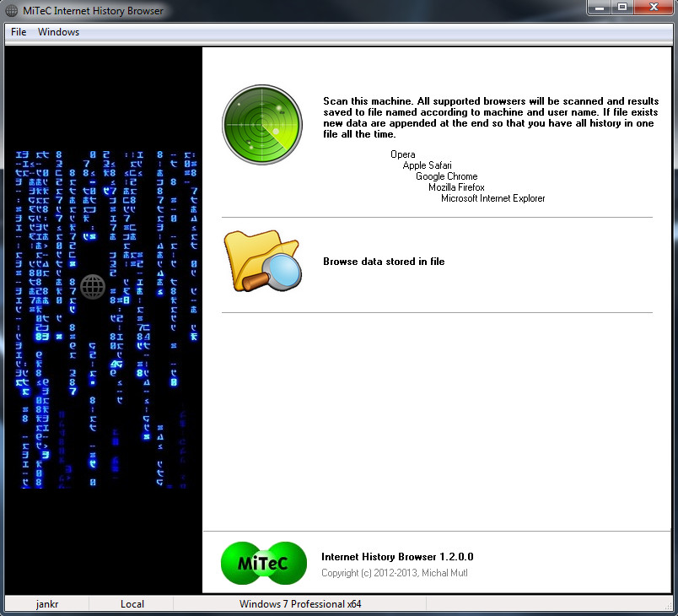Click the folder with magnifier icon
Screen dimensions: 678x616
[262, 262]
